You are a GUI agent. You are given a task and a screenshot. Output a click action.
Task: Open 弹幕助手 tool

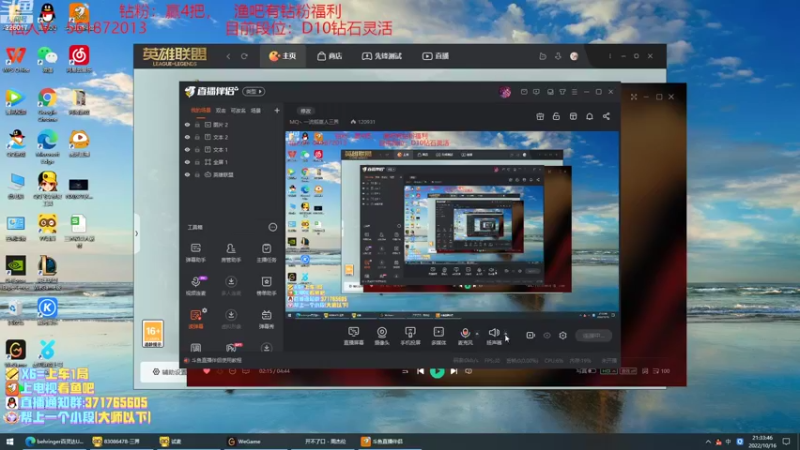point(195,253)
